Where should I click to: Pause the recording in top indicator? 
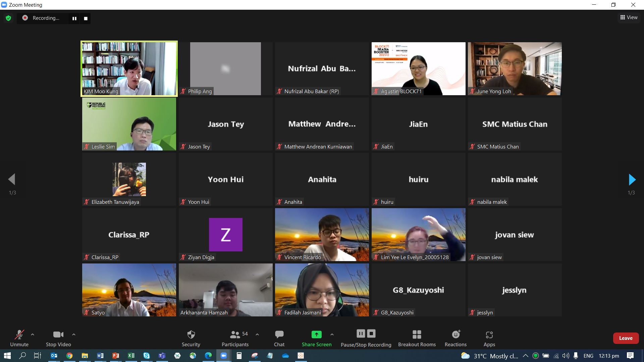click(x=74, y=18)
